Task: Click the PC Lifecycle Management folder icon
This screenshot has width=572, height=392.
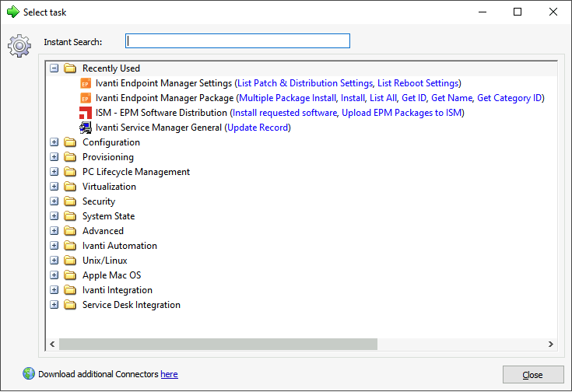Action: coord(70,172)
